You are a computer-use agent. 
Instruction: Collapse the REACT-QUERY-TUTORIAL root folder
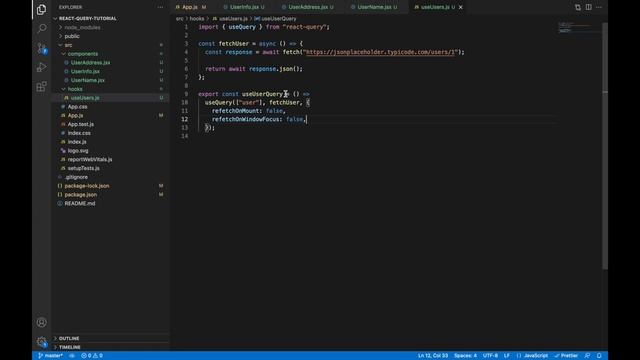87,18
